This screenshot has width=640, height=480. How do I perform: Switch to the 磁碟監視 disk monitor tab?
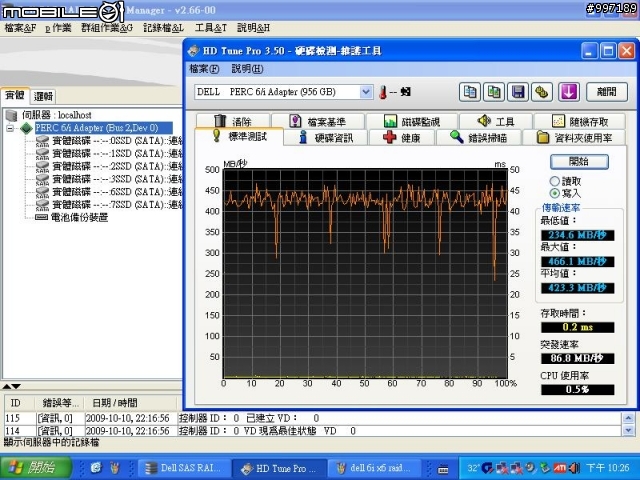tap(412, 121)
